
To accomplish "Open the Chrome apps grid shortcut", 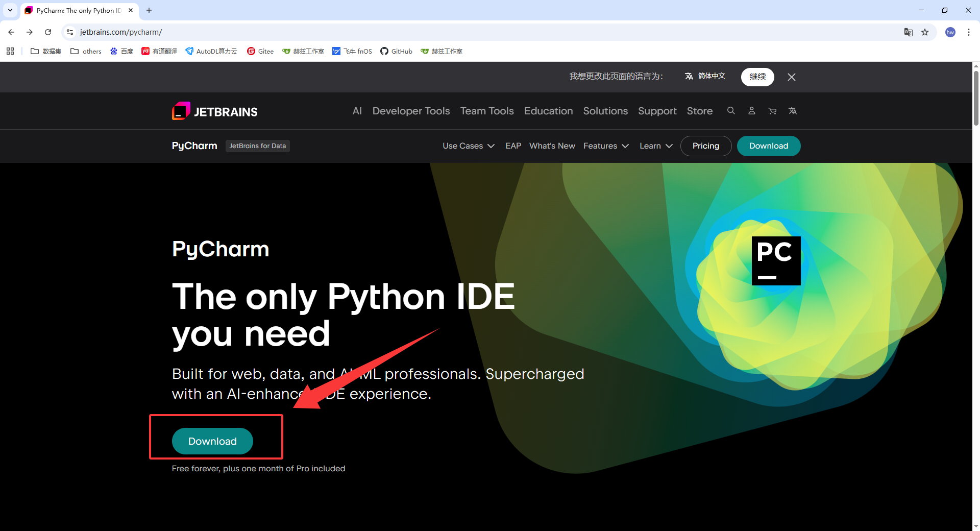I will pos(10,51).
